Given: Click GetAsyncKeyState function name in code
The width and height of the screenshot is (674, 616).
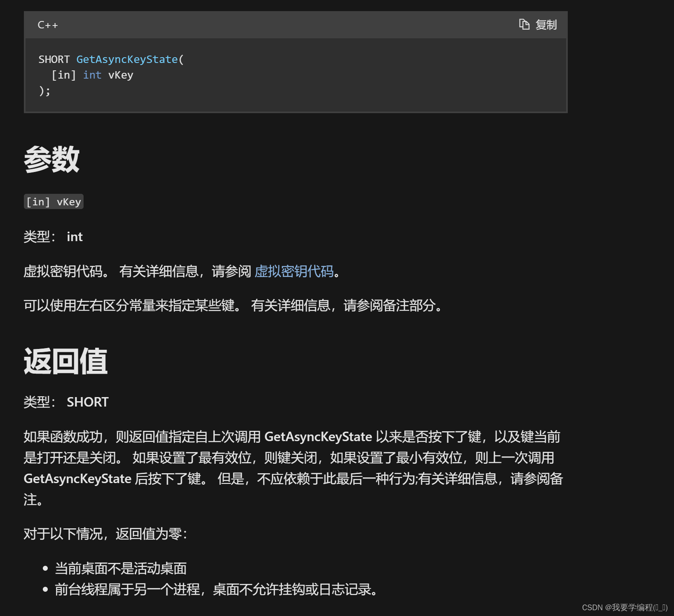Looking at the screenshot, I should (127, 59).
